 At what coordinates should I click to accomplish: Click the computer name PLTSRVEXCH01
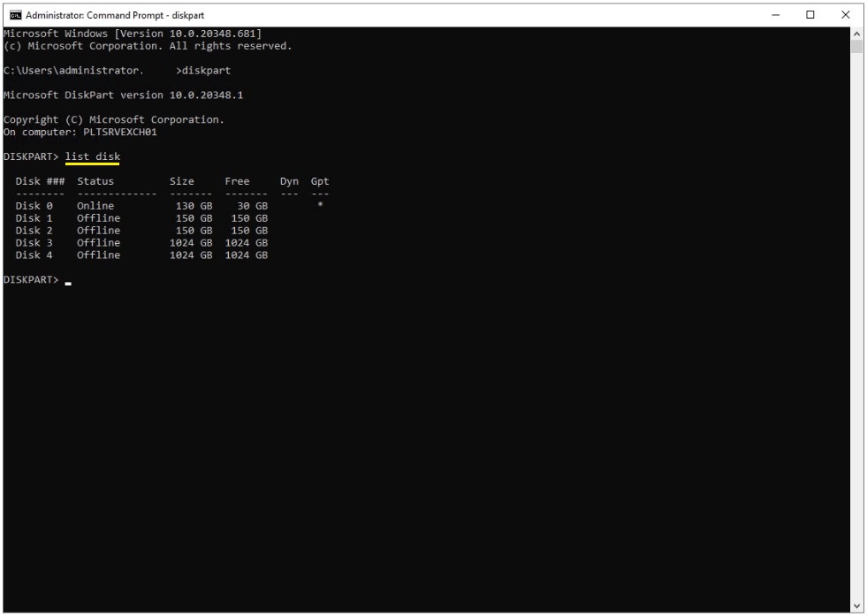pyautogui.click(x=120, y=133)
